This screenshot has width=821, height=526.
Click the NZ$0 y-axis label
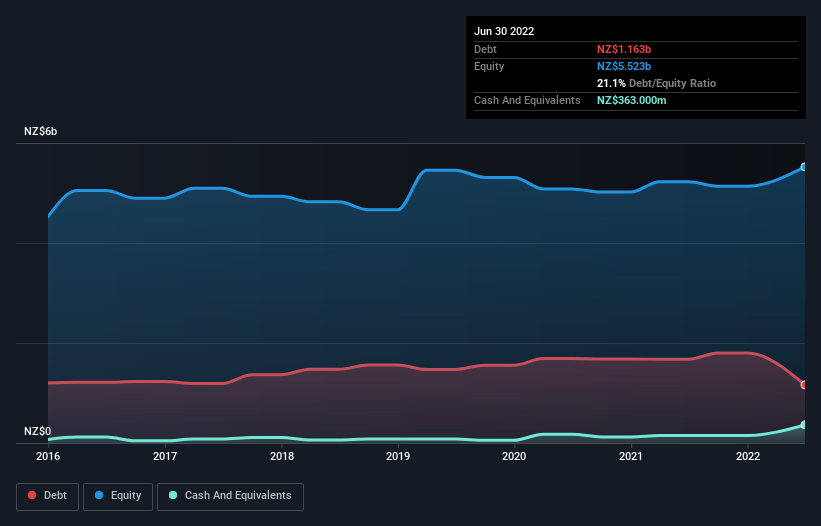pos(38,431)
